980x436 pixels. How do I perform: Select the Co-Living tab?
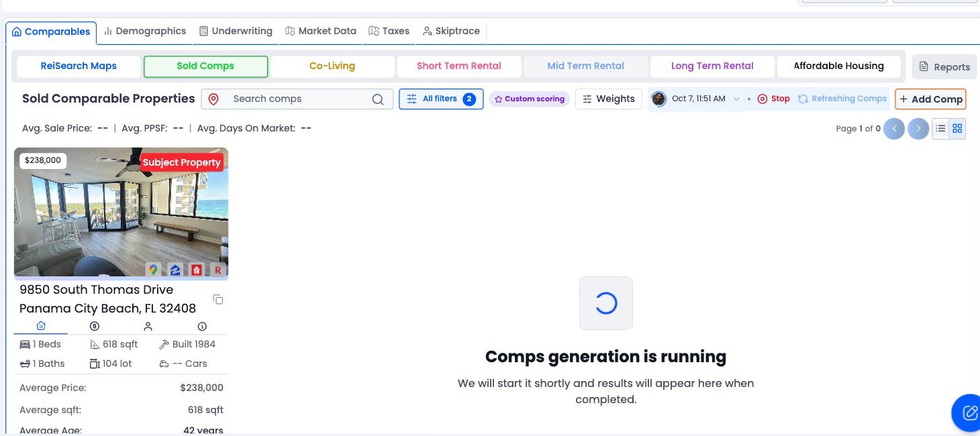[x=332, y=66]
